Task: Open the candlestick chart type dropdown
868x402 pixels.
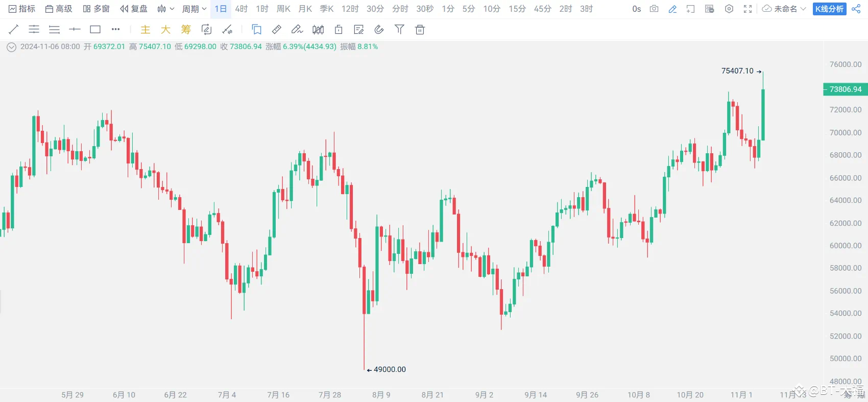Action: [x=165, y=9]
